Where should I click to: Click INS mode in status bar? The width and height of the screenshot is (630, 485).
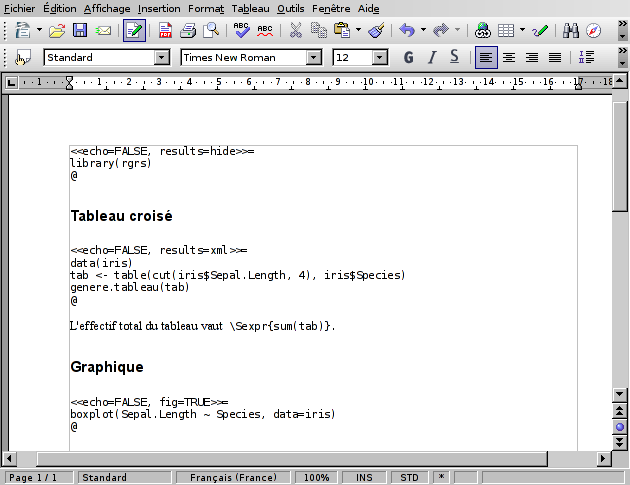pos(364,478)
